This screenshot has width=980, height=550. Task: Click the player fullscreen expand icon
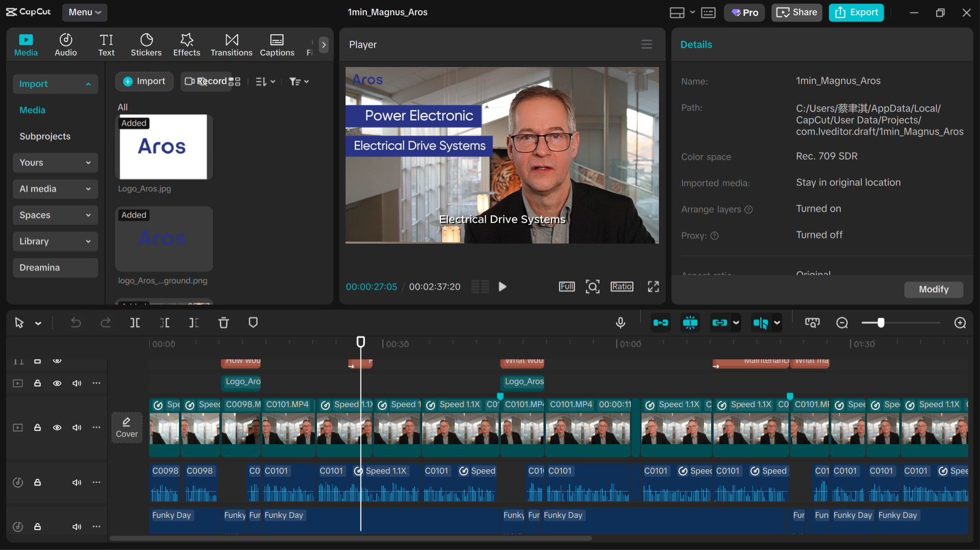pyautogui.click(x=653, y=287)
